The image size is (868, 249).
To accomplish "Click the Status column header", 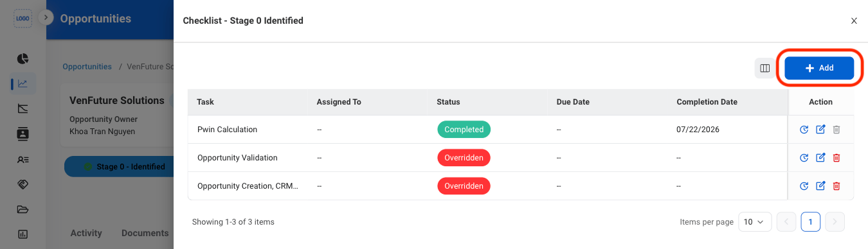I will click(x=448, y=102).
